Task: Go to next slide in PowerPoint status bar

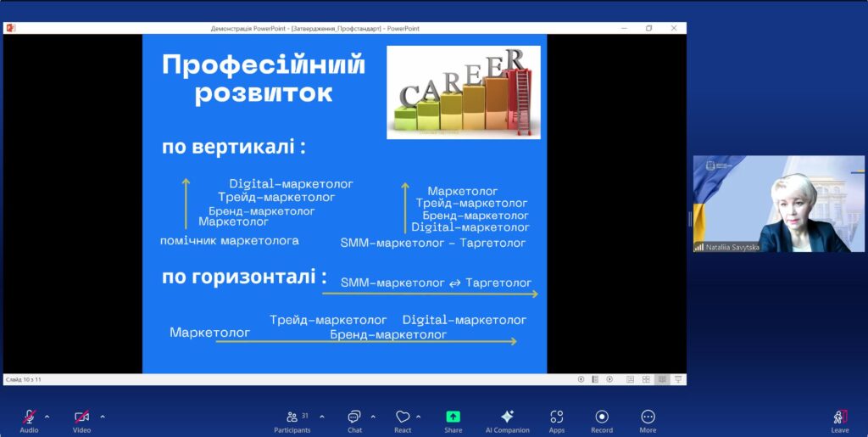Action: click(609, 379)
